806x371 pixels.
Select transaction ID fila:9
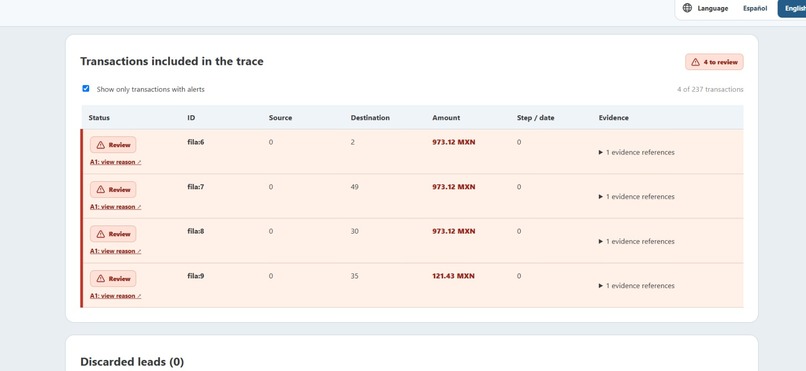tap(195, 276)
